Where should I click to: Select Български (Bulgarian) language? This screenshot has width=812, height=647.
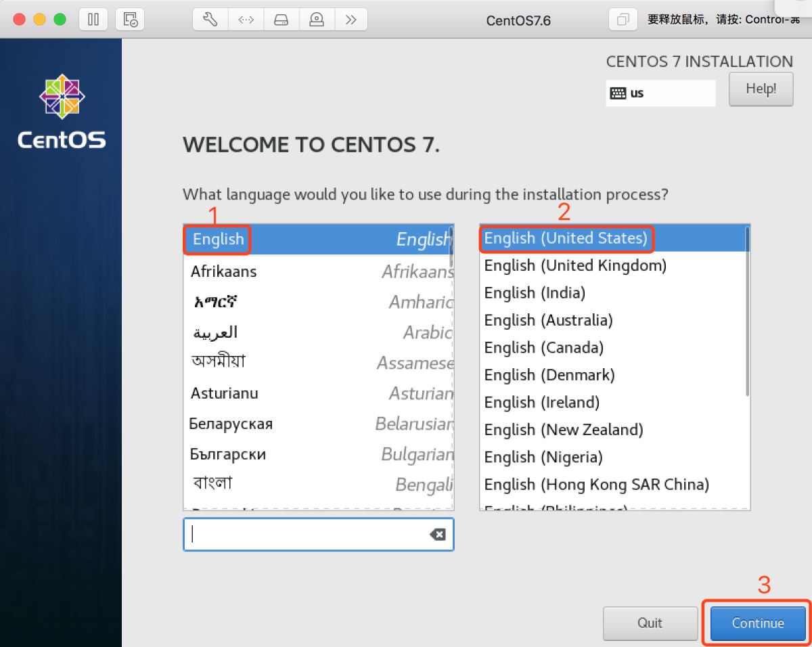318,454
